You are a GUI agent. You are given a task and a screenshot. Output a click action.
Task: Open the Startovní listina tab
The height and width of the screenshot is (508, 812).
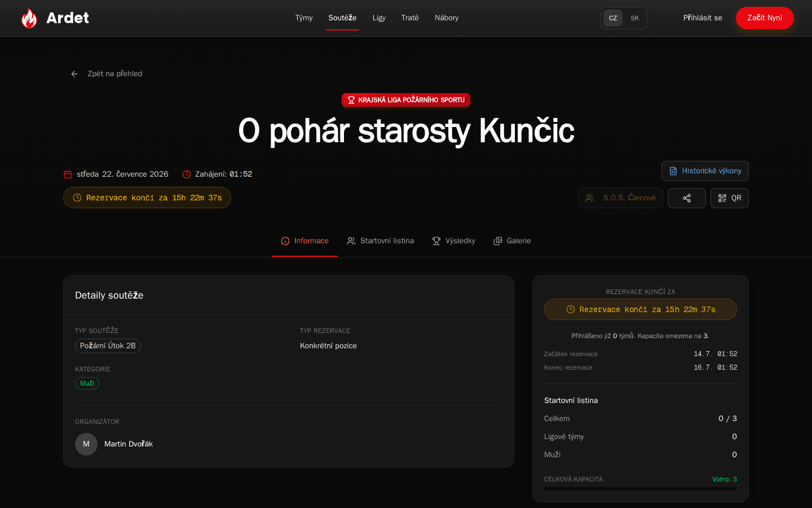coord(381,241)
